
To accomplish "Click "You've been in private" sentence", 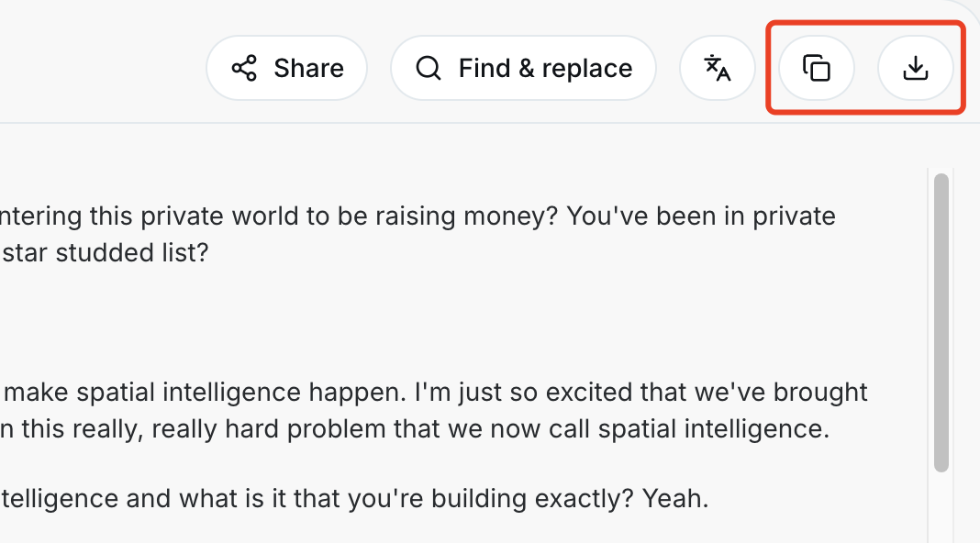I will (701, 216).
